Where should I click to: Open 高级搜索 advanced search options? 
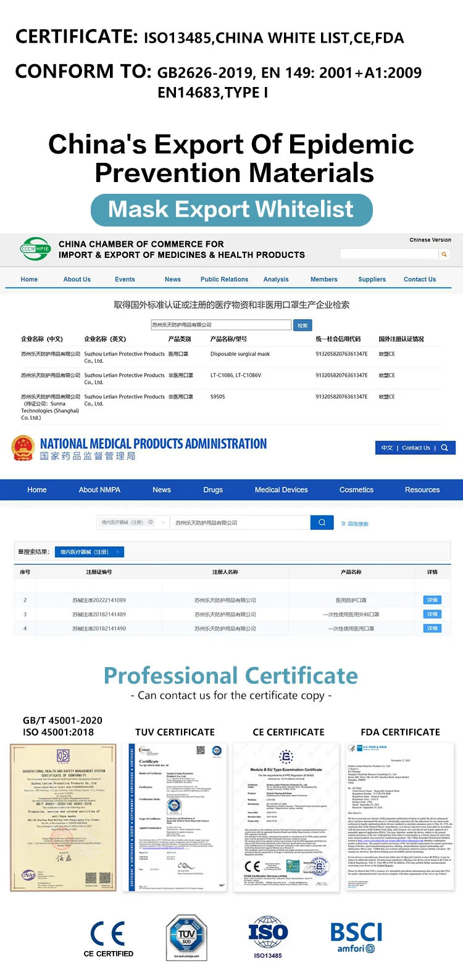click(x=354, y=524)
